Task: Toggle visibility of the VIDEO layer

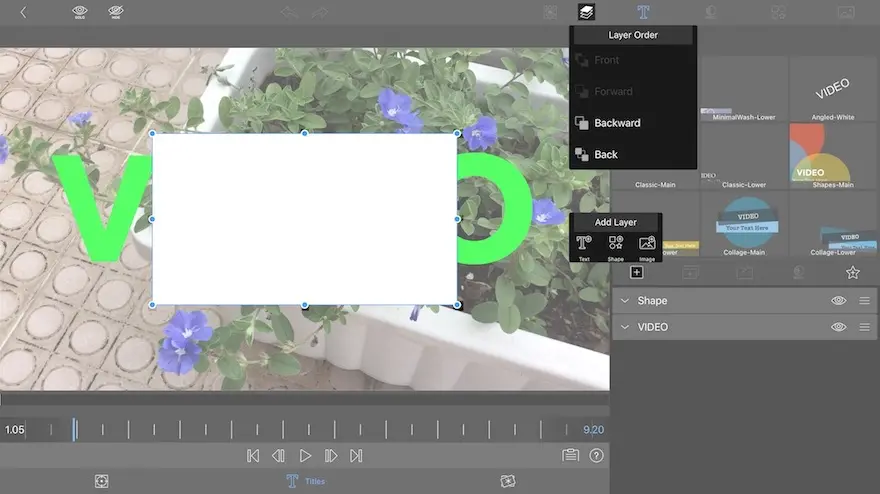Action: click(838, 327)
